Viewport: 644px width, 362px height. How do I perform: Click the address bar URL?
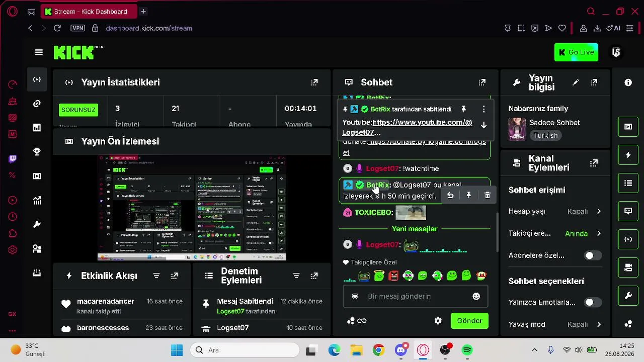(149, 28)
